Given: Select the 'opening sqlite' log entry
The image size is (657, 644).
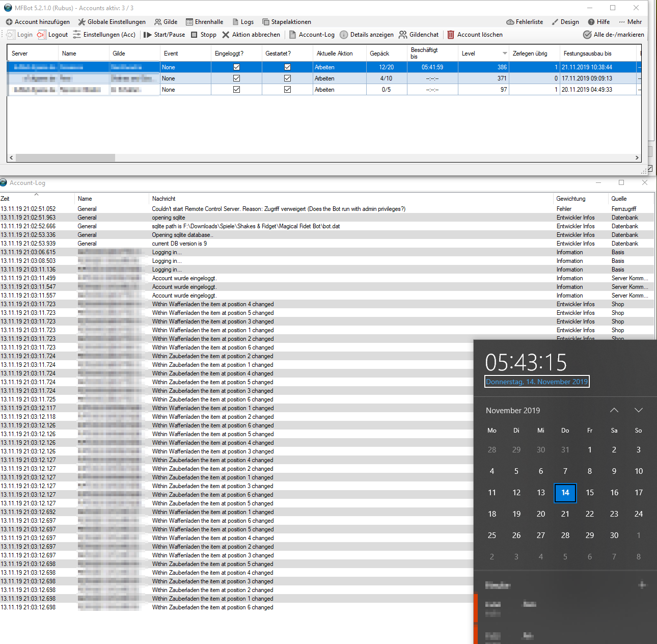Looking at the screenshot, I should click(x=327, y=218).
